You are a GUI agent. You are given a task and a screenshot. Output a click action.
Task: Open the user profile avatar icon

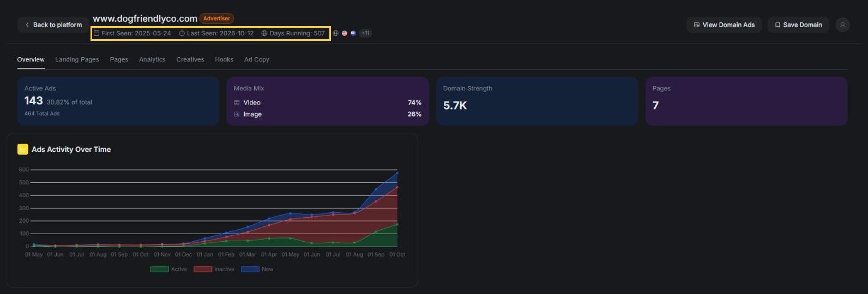(x=842, y=25)
